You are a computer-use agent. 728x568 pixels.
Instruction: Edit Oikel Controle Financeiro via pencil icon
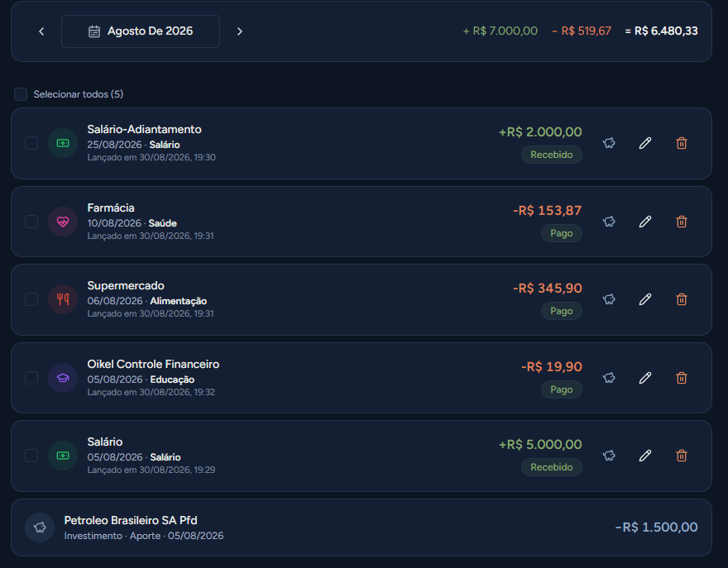click(645, 378)
